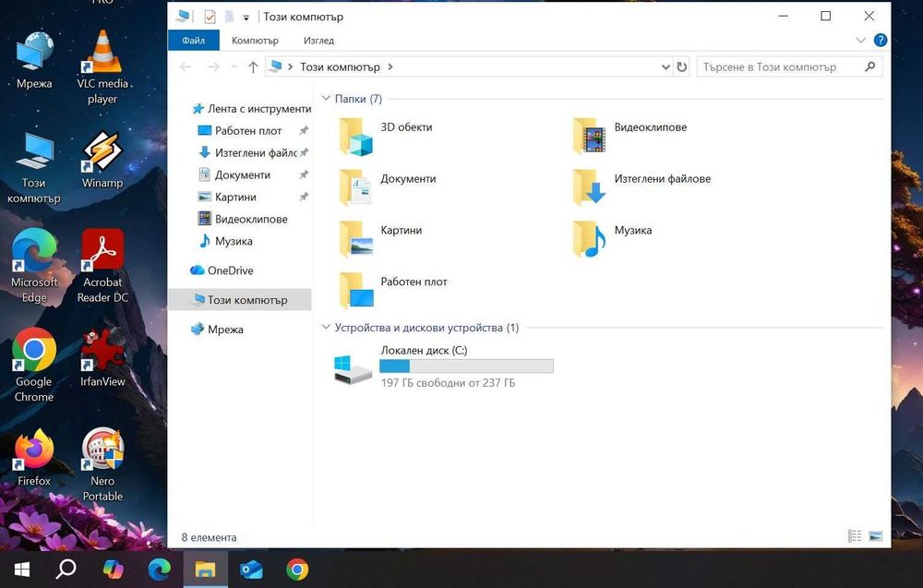Open the Изтеглени файлове folder in main pane

tap(641, 187)
